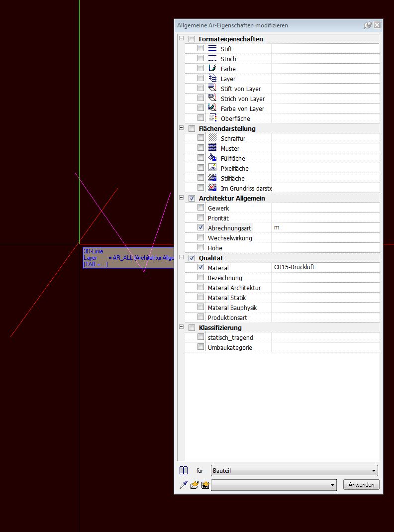Collapse the Architektur Allgemein section
This screenshot has width=394, height=532.
[x=182, y=198]
